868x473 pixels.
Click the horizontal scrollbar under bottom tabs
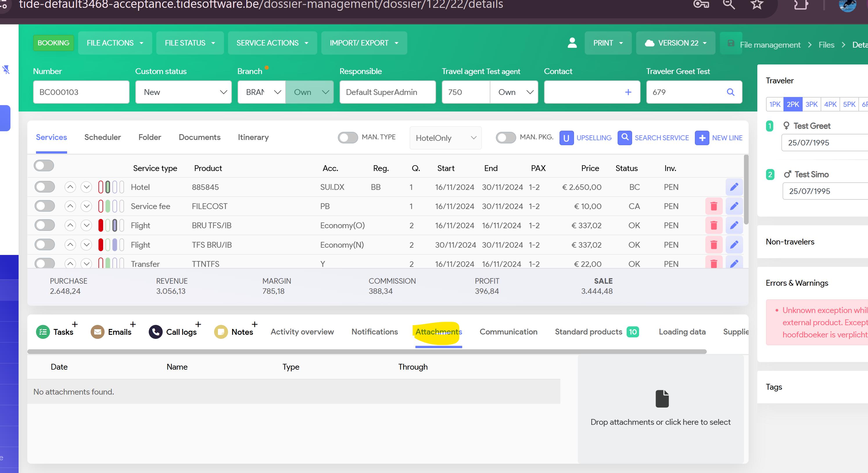pyautogui.click(x=367, y=351)
